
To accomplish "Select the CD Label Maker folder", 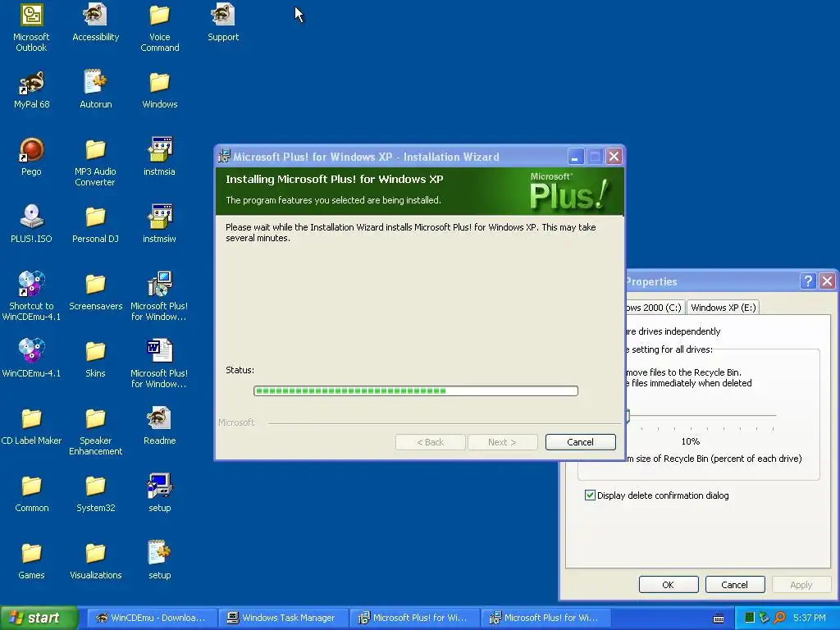I will 31,427.
